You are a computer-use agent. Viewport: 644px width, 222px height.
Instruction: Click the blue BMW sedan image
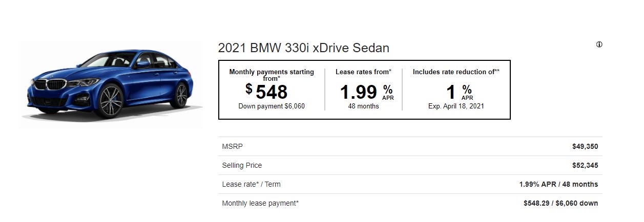[x=110, y=82]
